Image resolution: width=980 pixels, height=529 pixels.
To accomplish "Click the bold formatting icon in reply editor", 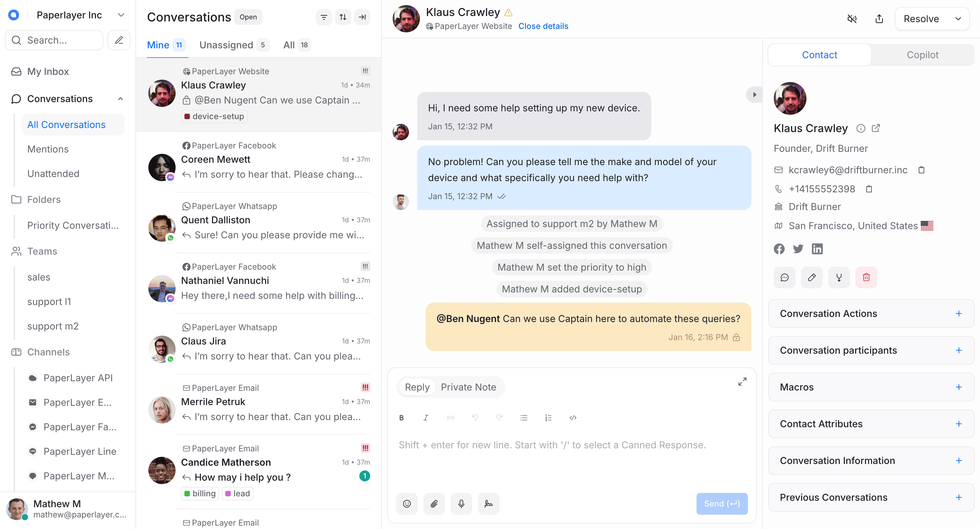I will click(402, 418).
